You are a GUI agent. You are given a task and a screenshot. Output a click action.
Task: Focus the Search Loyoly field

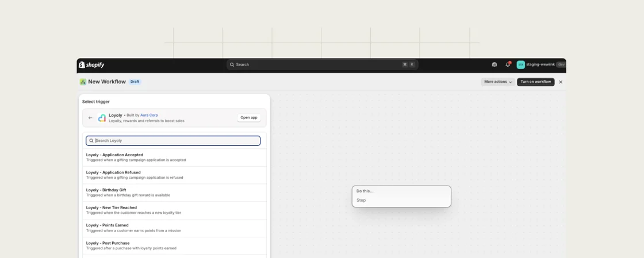pyautogui.click(x=173, y=140)
